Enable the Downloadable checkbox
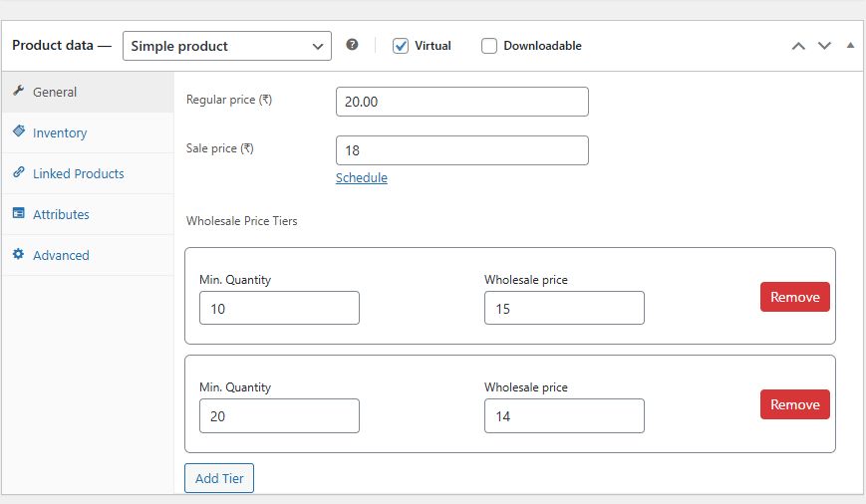This screenshot has height=504, width=866. (489, 46)
